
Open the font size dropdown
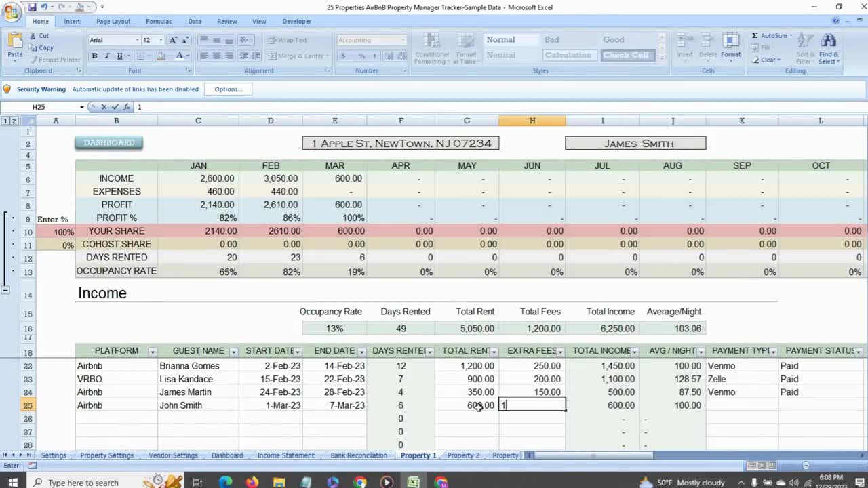(x=160, y=40)
